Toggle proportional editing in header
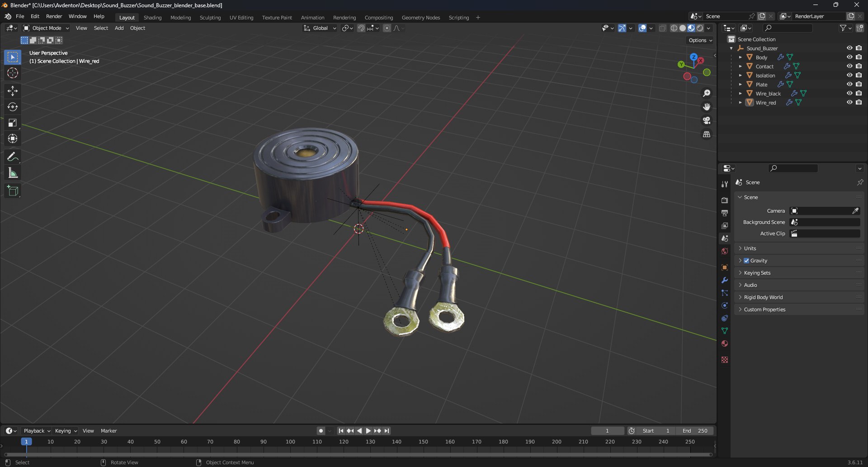Viewport: 868px width, 467px height. (387, 28)
